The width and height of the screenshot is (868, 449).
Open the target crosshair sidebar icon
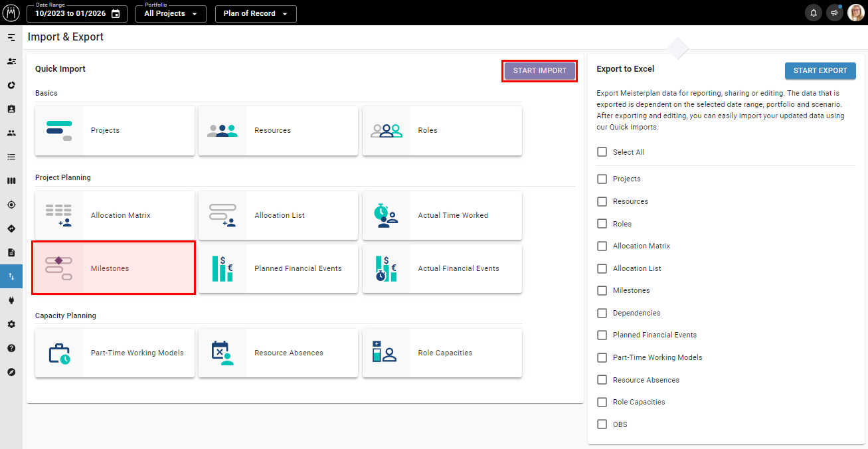click(x=11, y=205)
